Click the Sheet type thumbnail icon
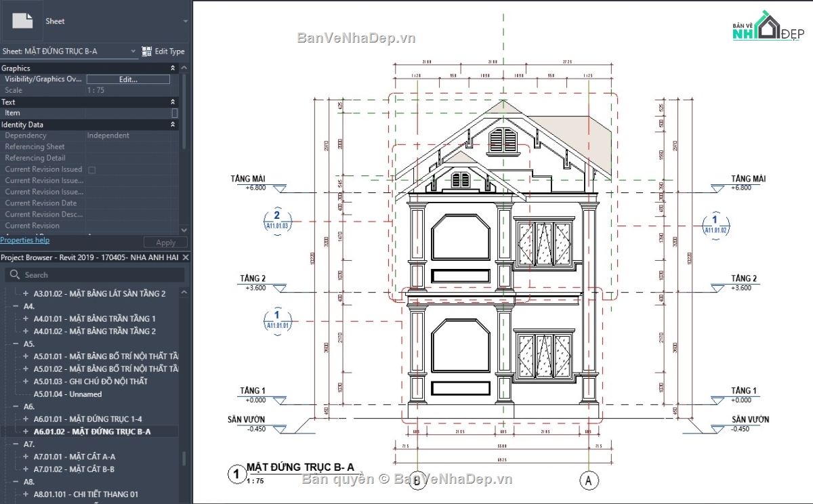 [x=22, y=21]
